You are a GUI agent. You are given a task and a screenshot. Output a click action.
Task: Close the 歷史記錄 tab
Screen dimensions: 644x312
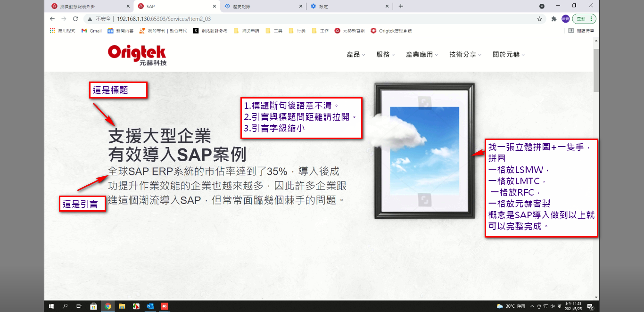pyautogui.click(x=301, y=6)
